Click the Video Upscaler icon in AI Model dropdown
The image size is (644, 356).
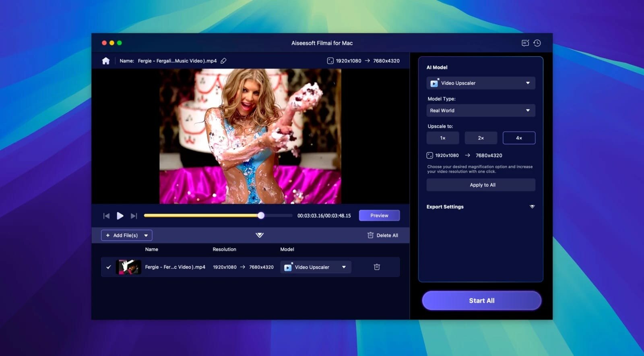(x=434, y=83)
